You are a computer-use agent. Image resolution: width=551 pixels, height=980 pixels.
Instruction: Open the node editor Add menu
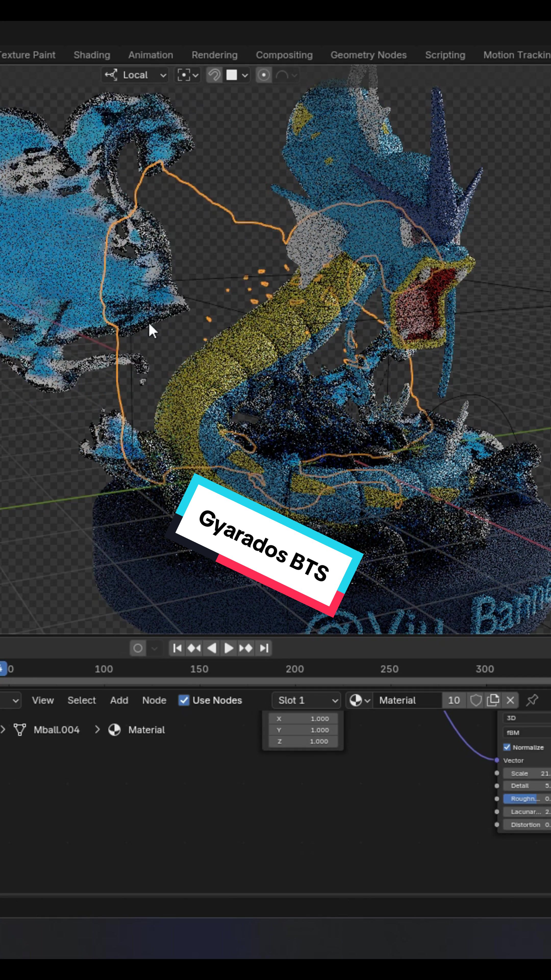[x=119, y=700]
